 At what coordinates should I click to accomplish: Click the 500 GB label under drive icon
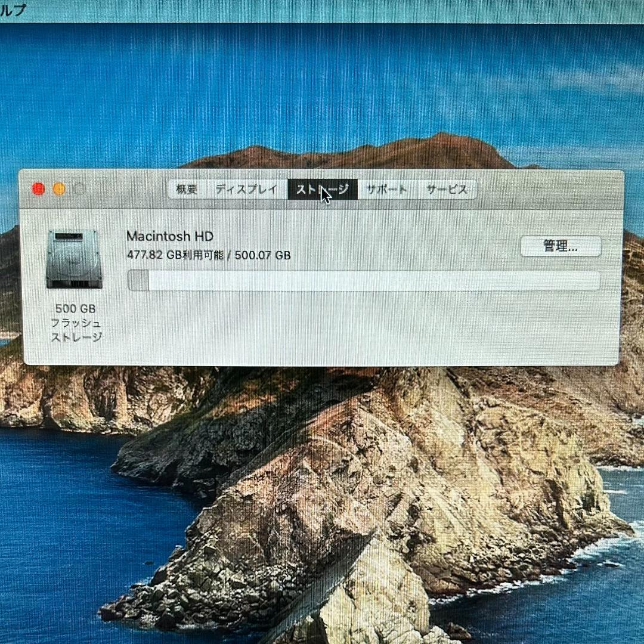[x=75, y=309]
